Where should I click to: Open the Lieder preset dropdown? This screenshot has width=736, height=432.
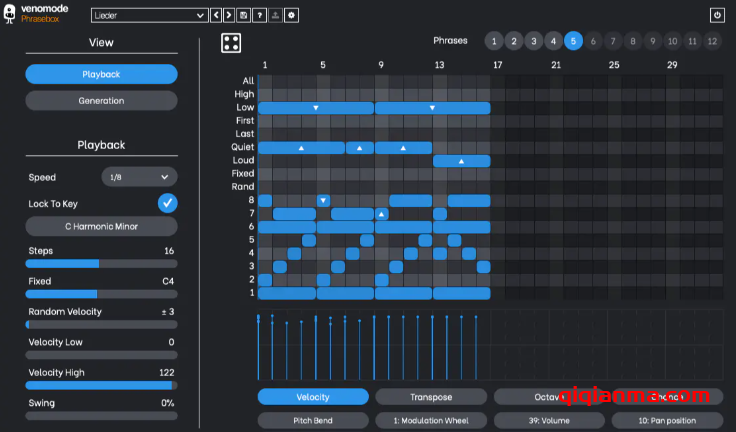point(149,16)
